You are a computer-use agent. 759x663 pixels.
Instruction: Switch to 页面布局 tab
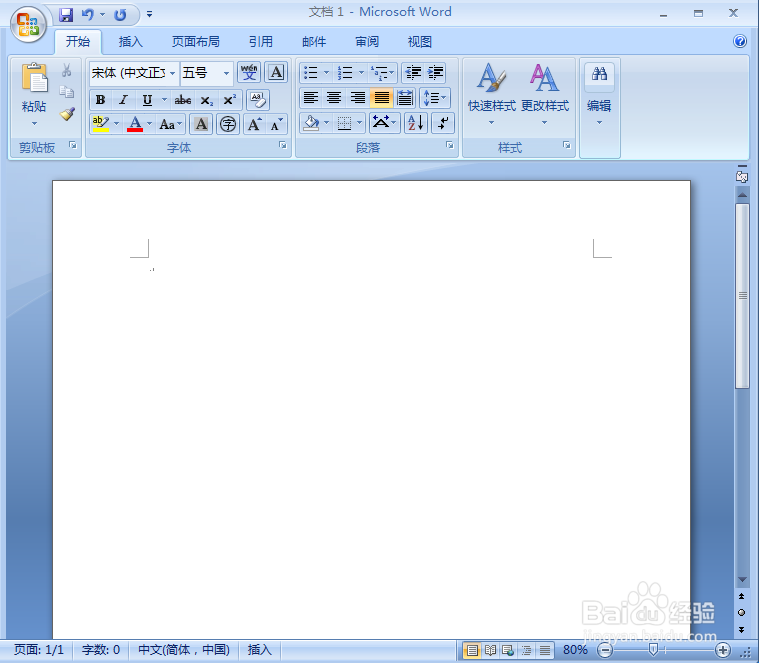pyautogui.click(x=196, y=42)
